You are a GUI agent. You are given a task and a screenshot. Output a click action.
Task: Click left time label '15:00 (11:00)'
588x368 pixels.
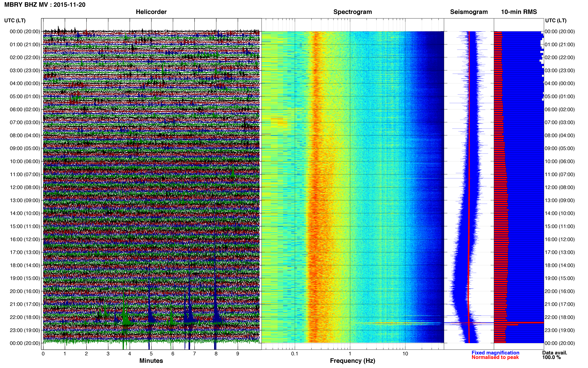click(x=25, y=226)
